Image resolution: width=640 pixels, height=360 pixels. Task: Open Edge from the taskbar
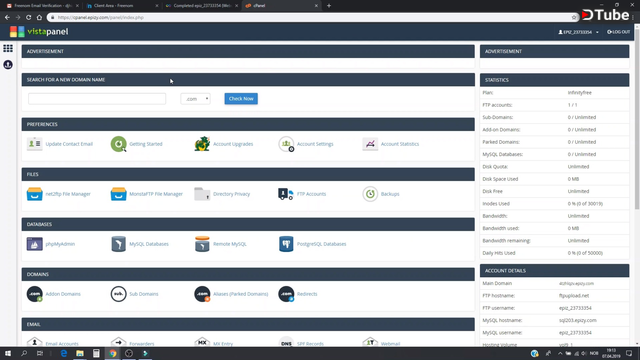pos(64,353)
